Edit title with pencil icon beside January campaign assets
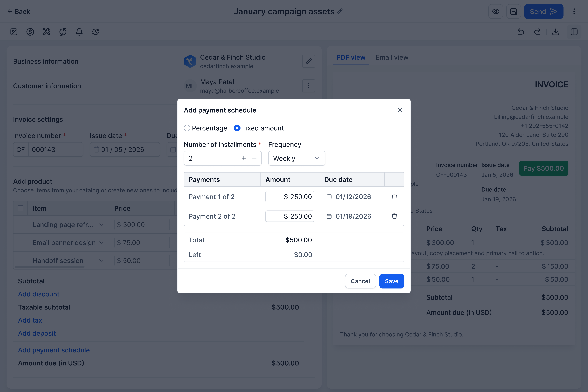588x392 pixels. [x=340, y=12]
